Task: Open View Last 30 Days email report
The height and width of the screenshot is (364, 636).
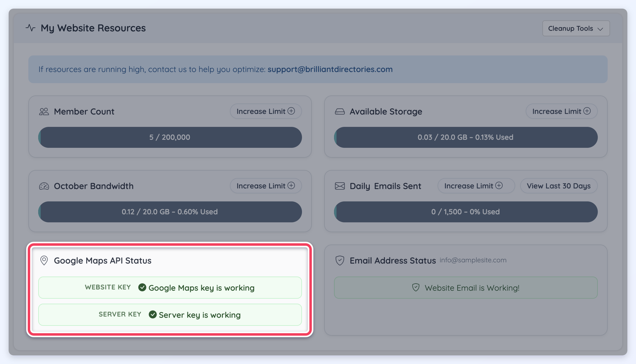Action: point(559,186)
